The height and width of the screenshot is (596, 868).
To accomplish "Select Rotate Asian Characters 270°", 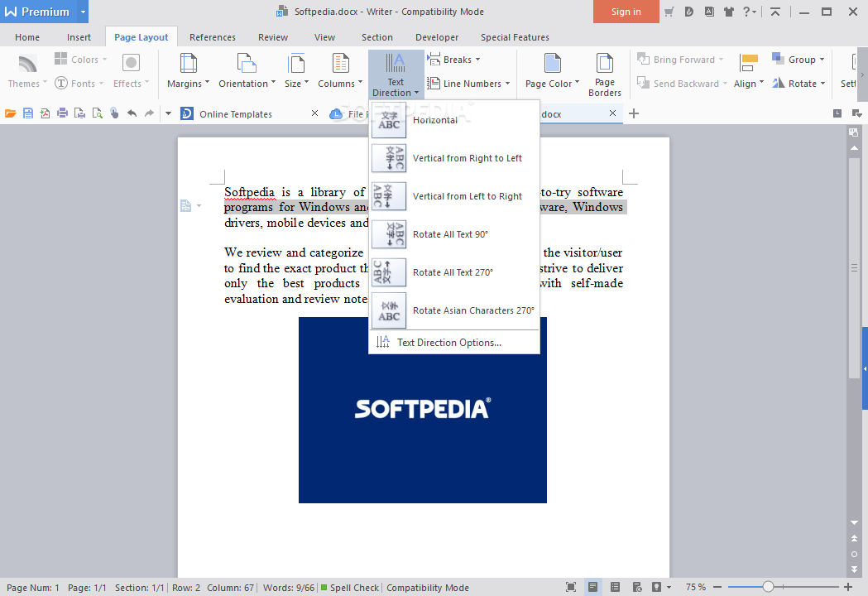I will tap(454, 310).
